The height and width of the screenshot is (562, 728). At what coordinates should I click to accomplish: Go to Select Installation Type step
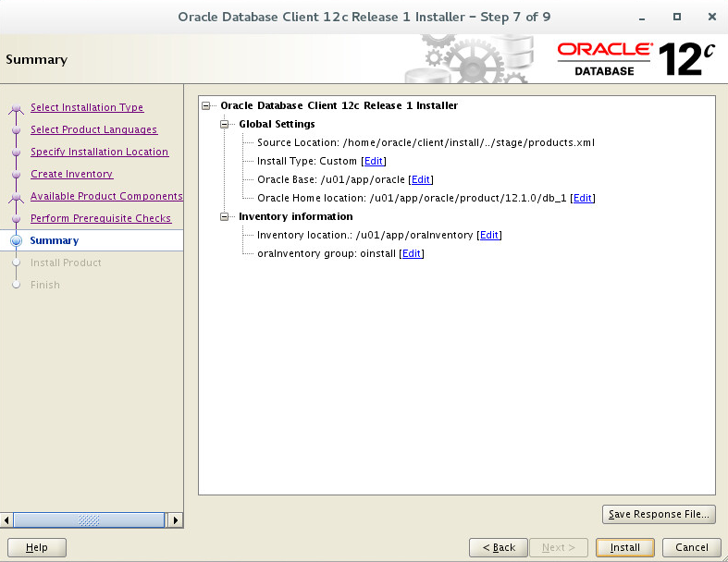point(87,107)
